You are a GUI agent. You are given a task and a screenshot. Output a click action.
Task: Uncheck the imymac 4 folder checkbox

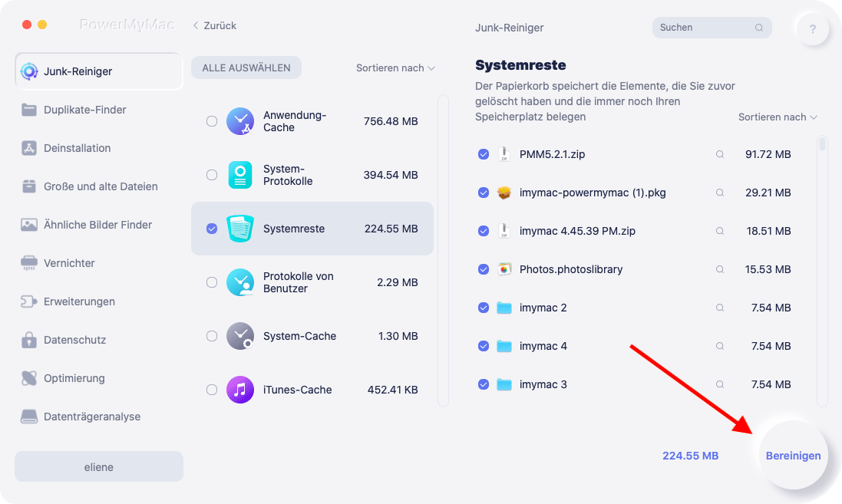pos(484,346)
